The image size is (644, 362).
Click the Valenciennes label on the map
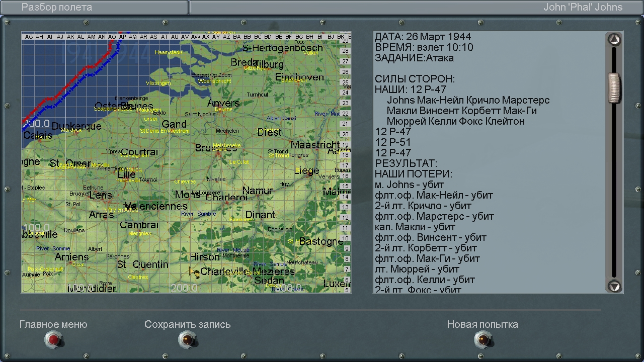pyautogui.click(x=155, y=206)
